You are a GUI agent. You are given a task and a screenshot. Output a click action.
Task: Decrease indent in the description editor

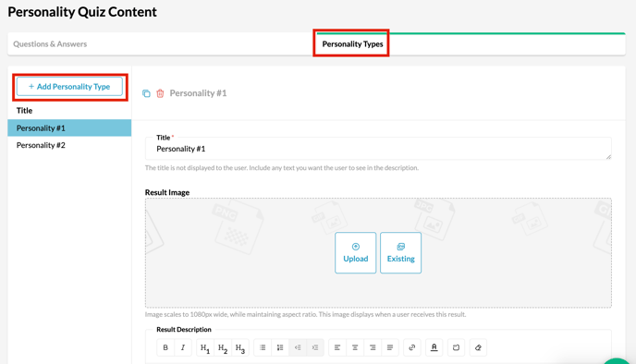pos(298,347)
